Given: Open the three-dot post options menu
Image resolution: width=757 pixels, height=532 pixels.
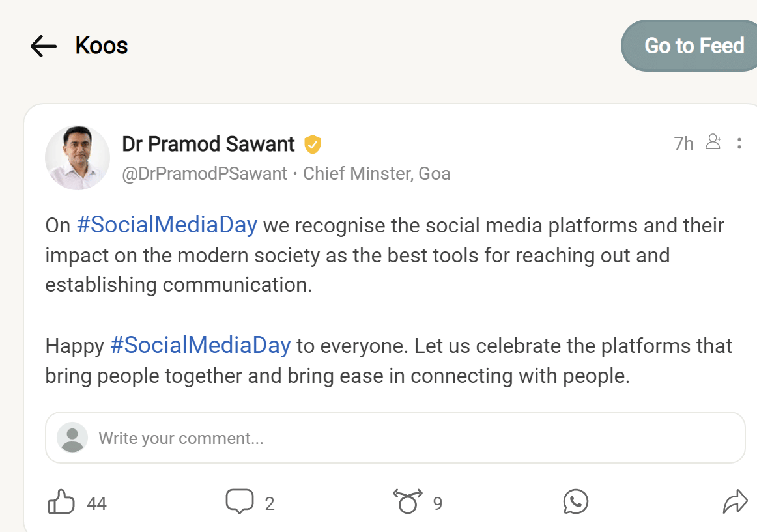Looking at the screenshot, I should tap(739, 143).
